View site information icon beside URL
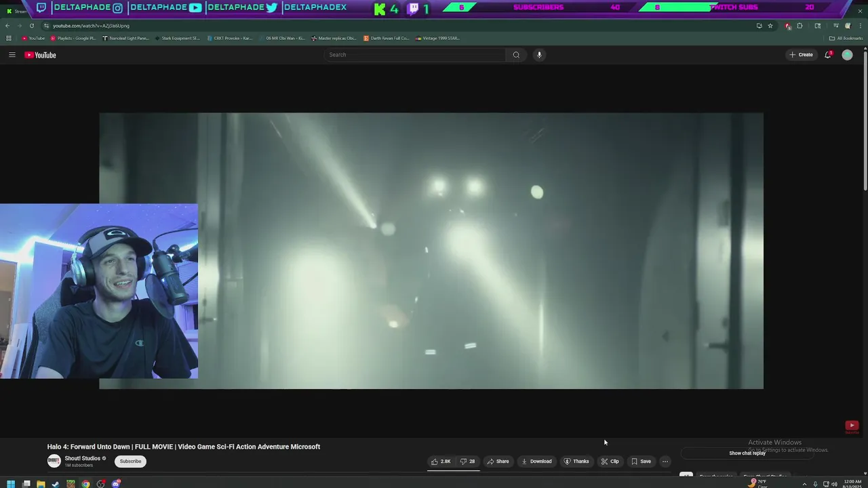This screenshot has width=868, height=488. point(46,26)
